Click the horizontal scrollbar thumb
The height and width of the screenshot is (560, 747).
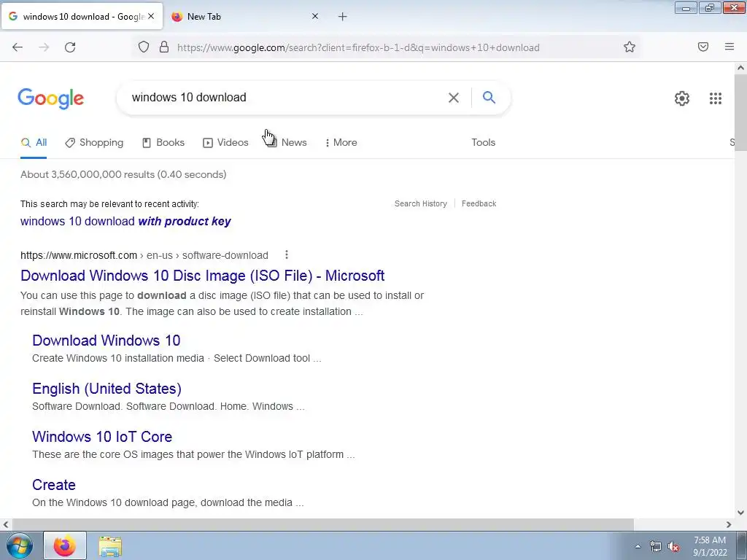pyautogui.click(x=323, y=524)
